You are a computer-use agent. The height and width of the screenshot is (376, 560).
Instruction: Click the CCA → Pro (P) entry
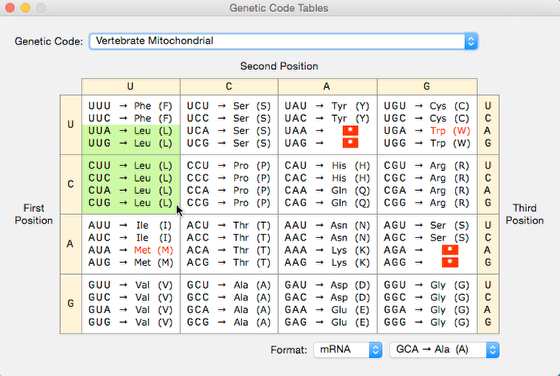click(x=229, y=190)
